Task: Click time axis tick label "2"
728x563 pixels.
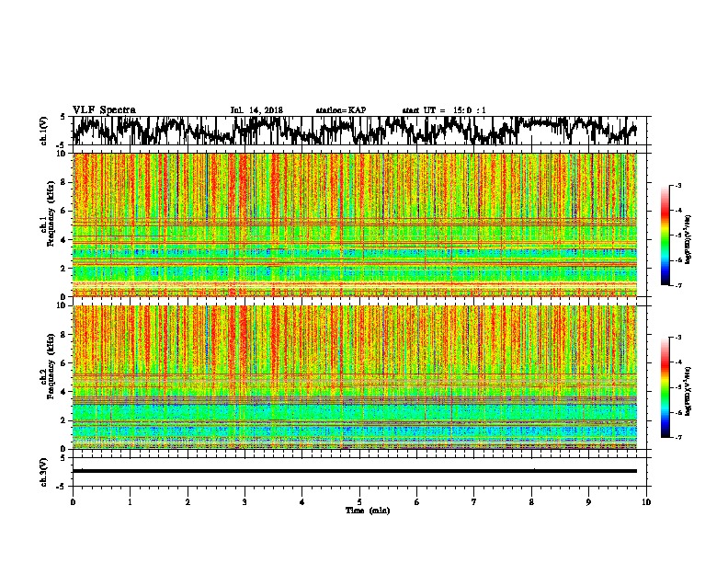Action: pyautogui.click(x=188, y=502)
